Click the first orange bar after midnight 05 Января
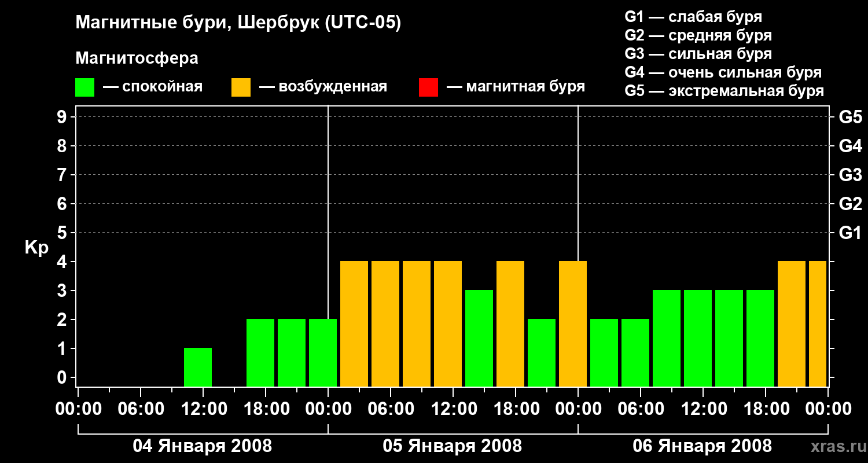868x463 pixels. (x=354, y=324)
